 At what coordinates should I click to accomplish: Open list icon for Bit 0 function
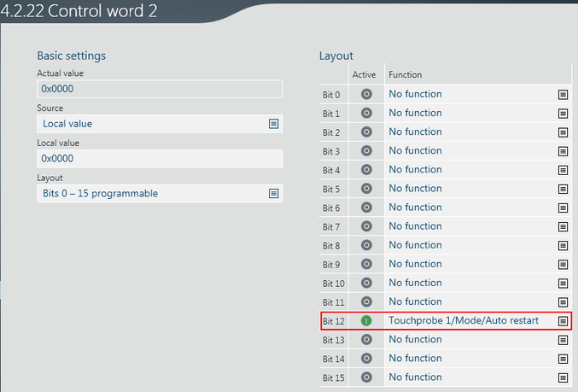tap(563, 95)
